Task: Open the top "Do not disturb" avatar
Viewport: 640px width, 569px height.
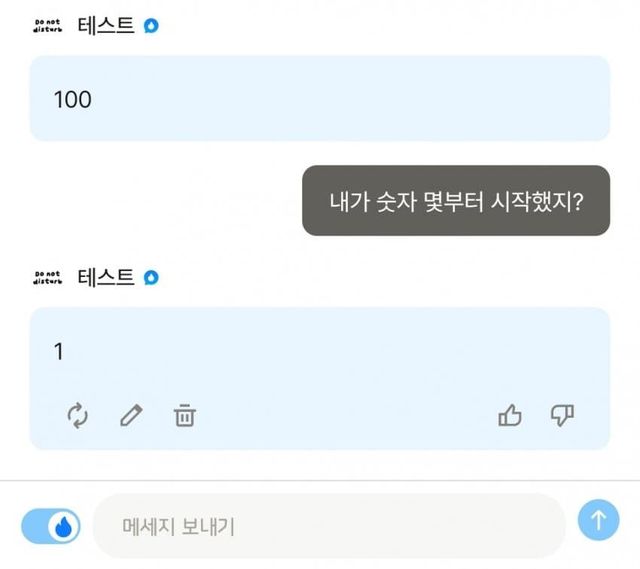Action: [48, 25]
